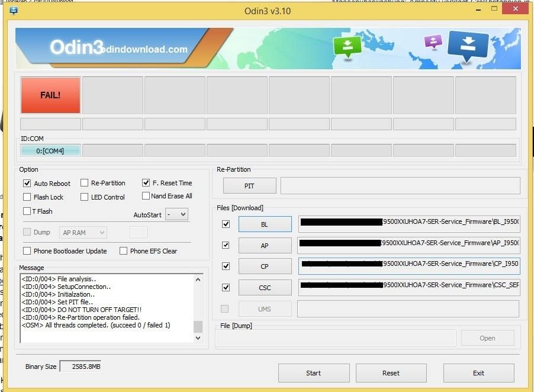Click the Exit button
534x392 pixels.
(478, 373)
